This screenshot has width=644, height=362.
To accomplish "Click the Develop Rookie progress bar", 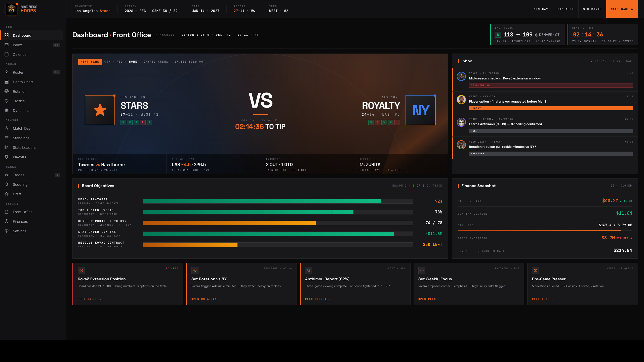I will point(278,223).
